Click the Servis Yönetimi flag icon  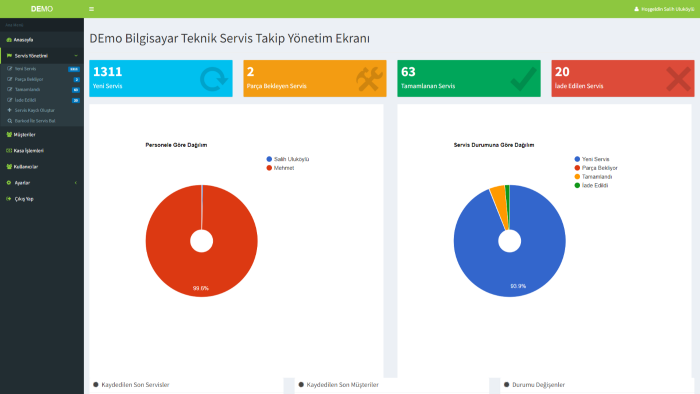click(x=9, y=56)
